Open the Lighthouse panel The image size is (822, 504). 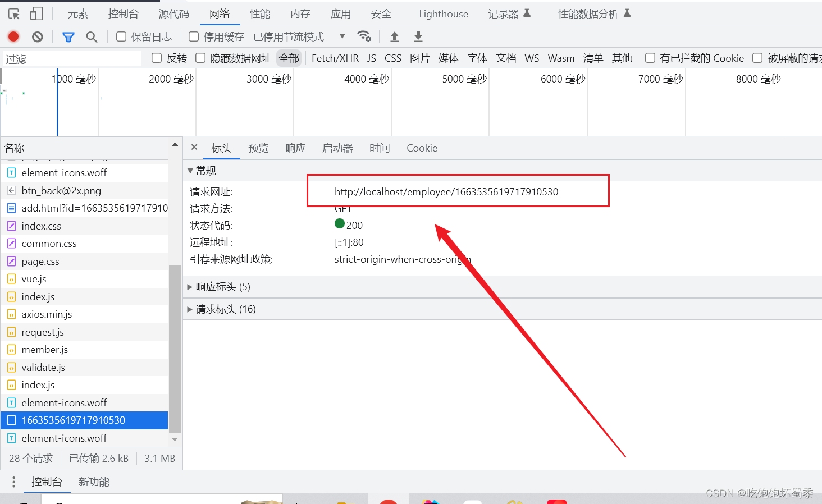[x=443, y=13]
